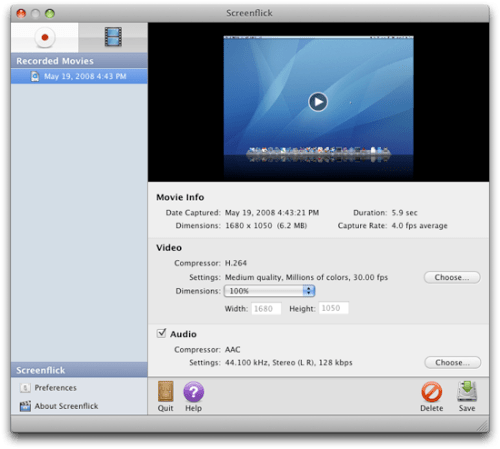Click the dimensions value 1680 x 1050 (6.2 MB)
The width and height of the screenshot is (500, 449).
point(266,226)
